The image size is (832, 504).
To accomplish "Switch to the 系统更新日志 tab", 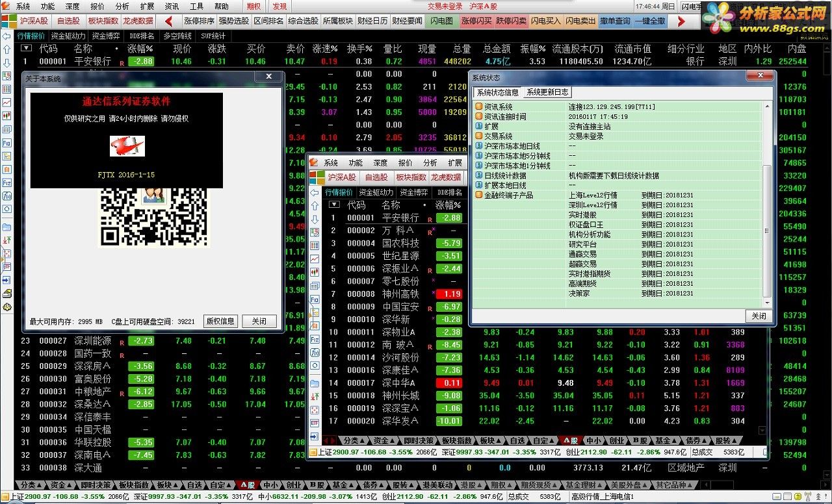I will tap(547, 92).
